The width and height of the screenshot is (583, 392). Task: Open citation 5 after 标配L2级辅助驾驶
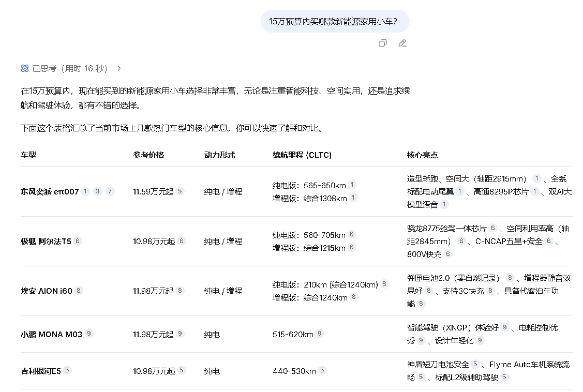coord(504,377)
